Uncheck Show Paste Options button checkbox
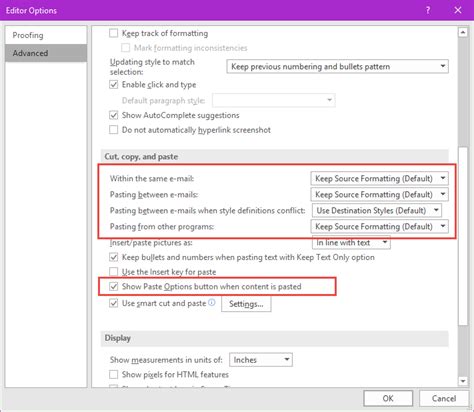Viewport: 474px width, 412px height. pyautogui.click(x=114, y=286)
